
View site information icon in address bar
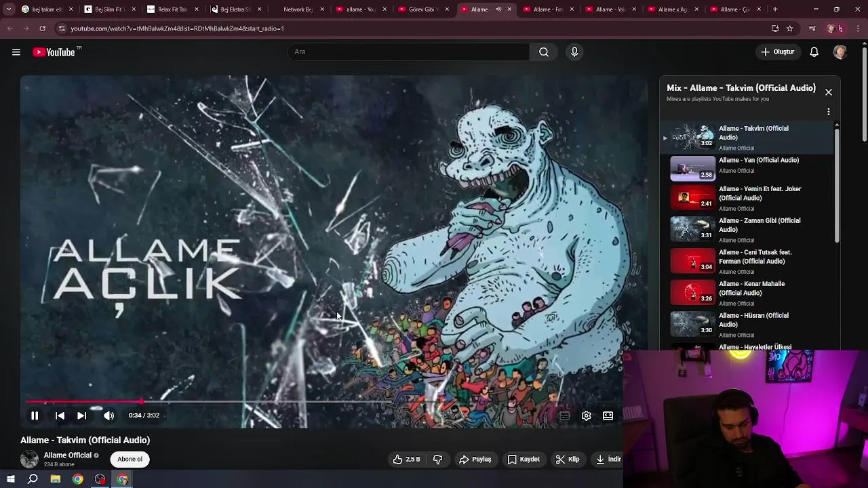[62, 28]
